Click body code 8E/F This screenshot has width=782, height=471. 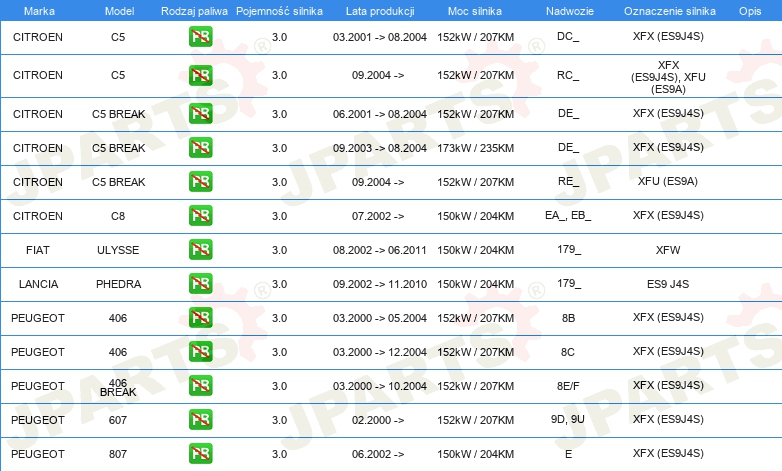568,386
